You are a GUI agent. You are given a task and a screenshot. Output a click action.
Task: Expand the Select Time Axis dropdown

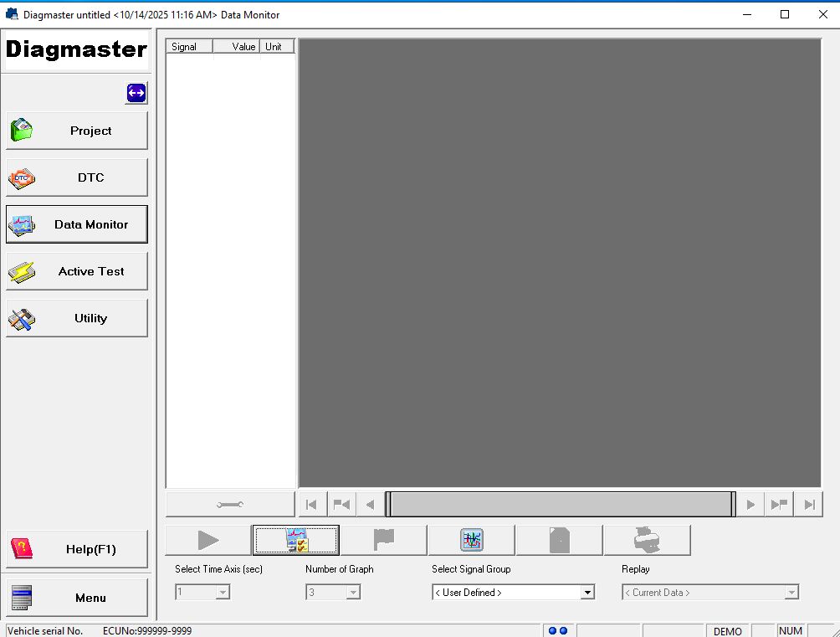point(222,592)
